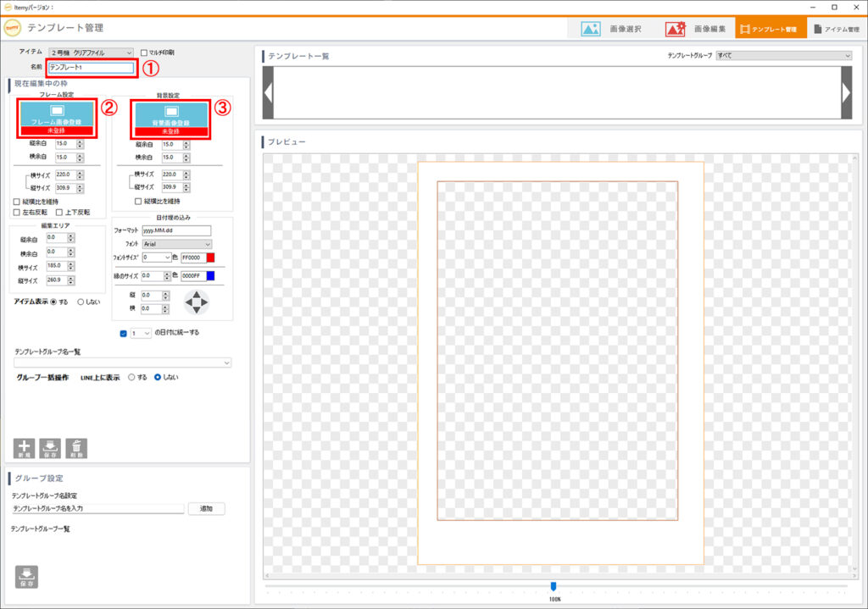Click the date position arrow pad

pyautogui.click(x=196, y=302)
